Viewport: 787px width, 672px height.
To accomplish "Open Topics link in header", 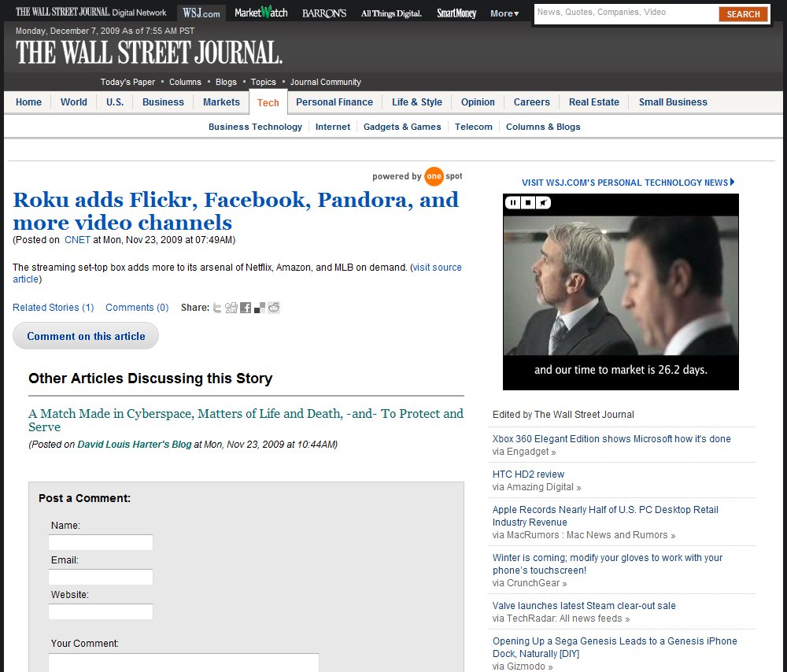I will tap(263, 82).
